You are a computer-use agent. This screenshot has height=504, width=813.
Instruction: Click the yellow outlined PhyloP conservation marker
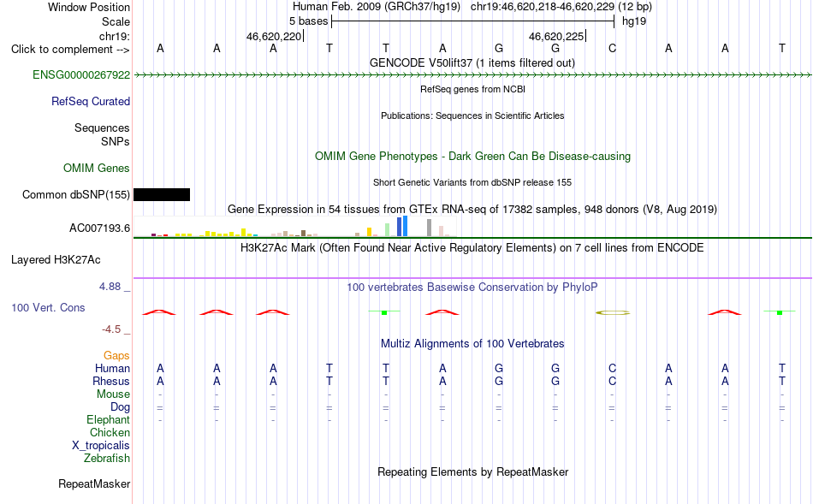pyautogui.click(x=613, y=312)
